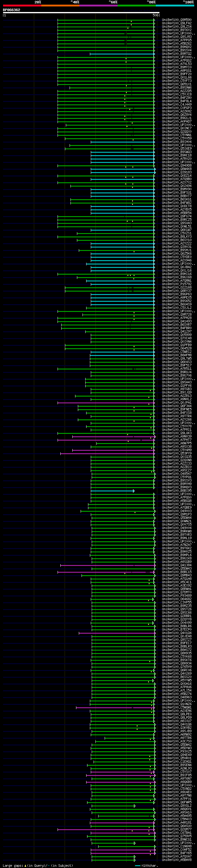The height and width of the screenshot is (868, 197).
Task: Open UniRef100_Q6Z8V4 entry
Action: click(177, 115)
